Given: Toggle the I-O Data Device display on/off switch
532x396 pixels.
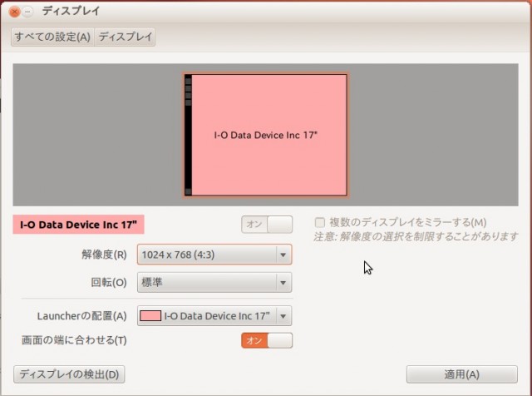Looking at the screenshot, I should pos(267,225).
